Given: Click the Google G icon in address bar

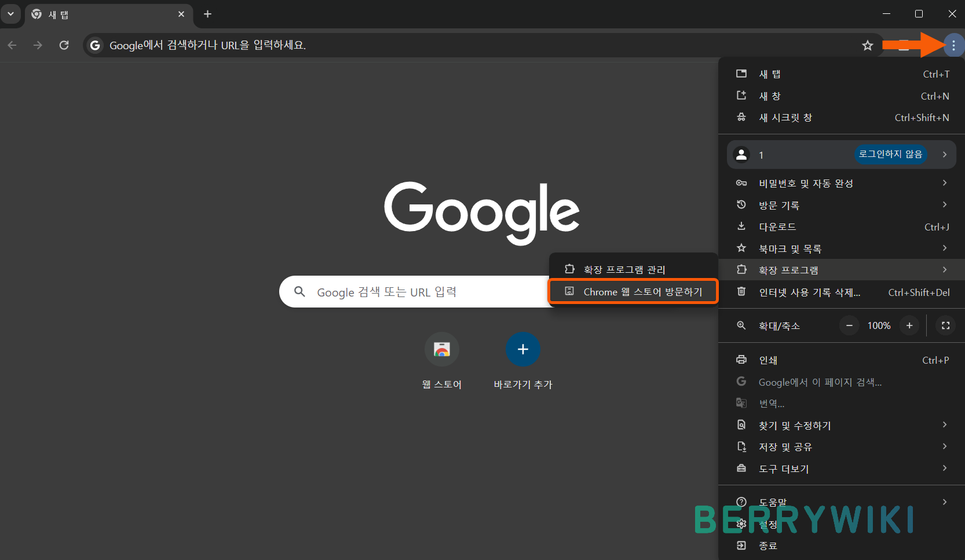Looking at the screenshot, I should pos(95,45).
